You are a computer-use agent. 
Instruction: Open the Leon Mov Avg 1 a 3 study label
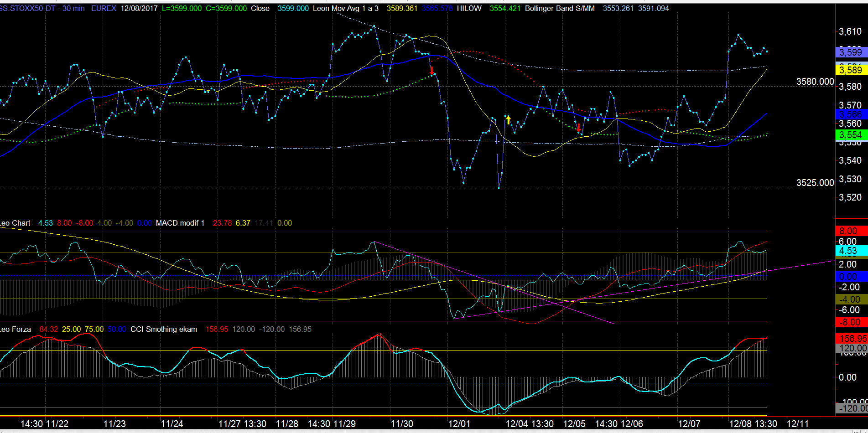pos(346,8)
